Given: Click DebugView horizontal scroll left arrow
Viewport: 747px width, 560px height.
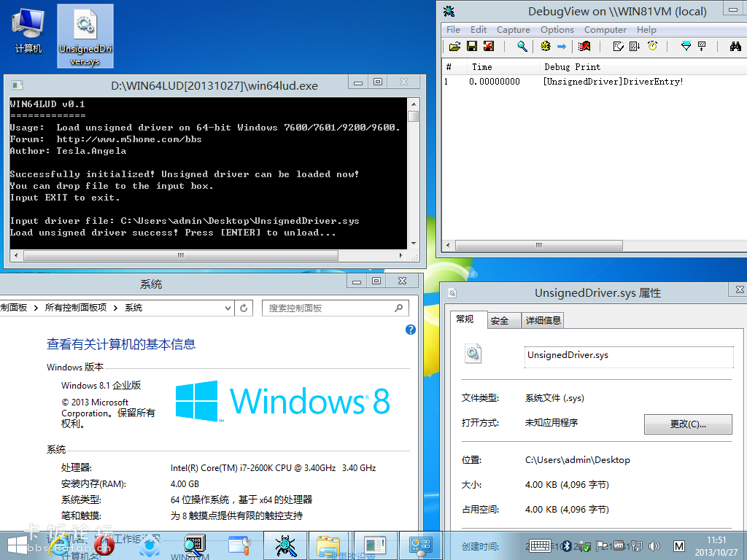Looking at the screenshot, I should point(447,245).
